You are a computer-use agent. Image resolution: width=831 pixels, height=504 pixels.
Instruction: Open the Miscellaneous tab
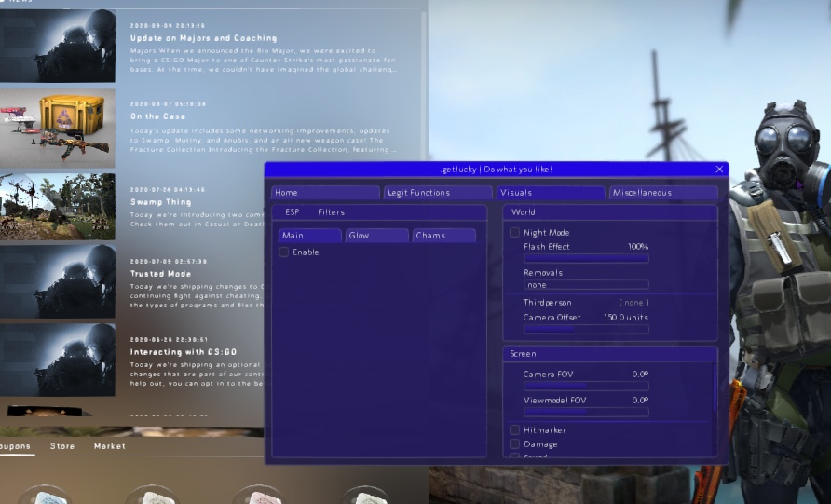pos(663,193)
